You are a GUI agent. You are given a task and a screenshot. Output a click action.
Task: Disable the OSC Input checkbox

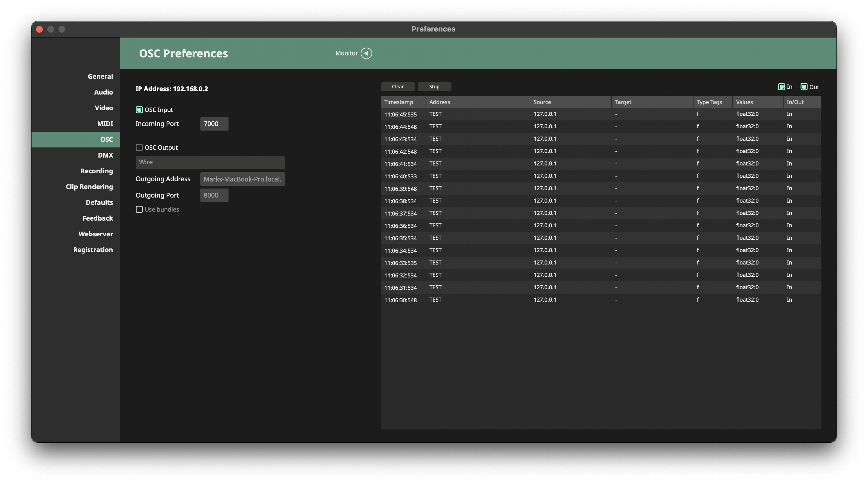(x=139, y=110)
